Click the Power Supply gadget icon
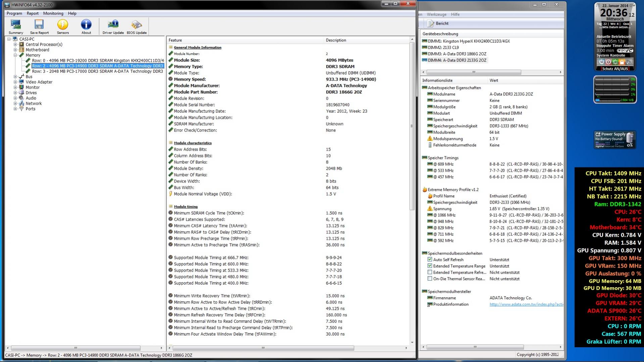 point(615,140)
